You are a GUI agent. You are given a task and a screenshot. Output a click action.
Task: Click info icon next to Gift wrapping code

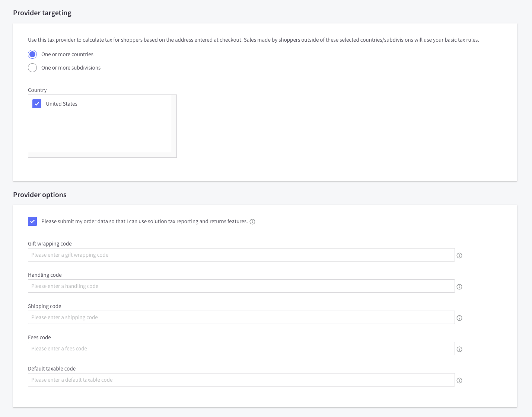coord(459,256)
